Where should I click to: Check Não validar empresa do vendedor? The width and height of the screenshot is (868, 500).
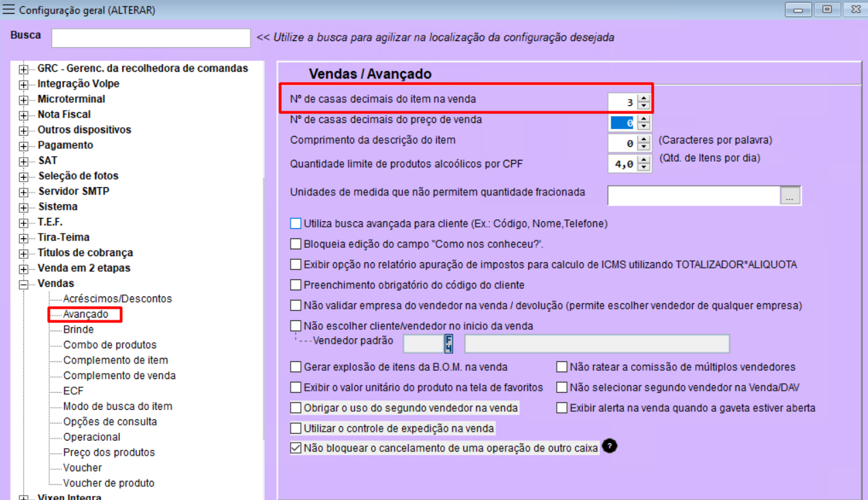click(295, 305)
